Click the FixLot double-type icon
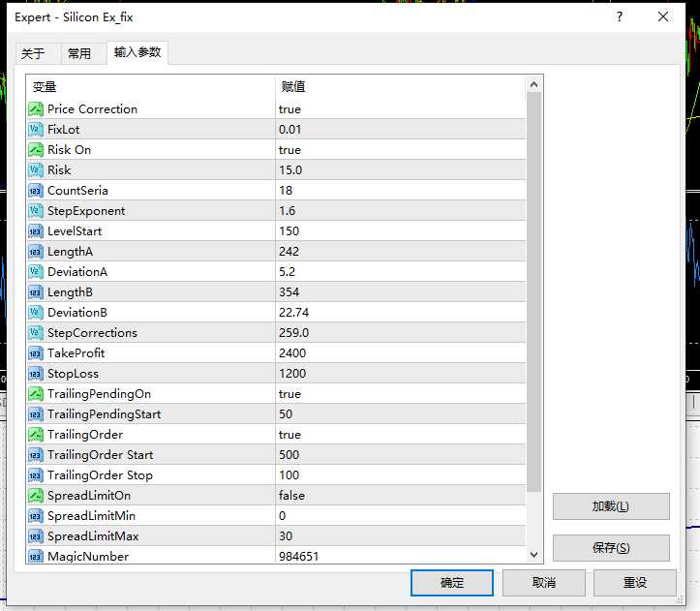The width and height of the screenshot is (700, 611). point(36,130)
